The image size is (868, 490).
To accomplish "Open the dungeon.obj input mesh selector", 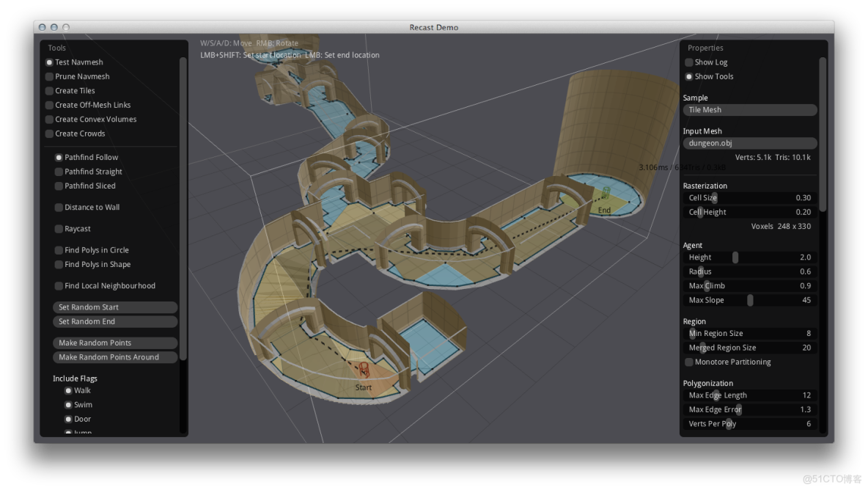I will [x=749, y=143].
